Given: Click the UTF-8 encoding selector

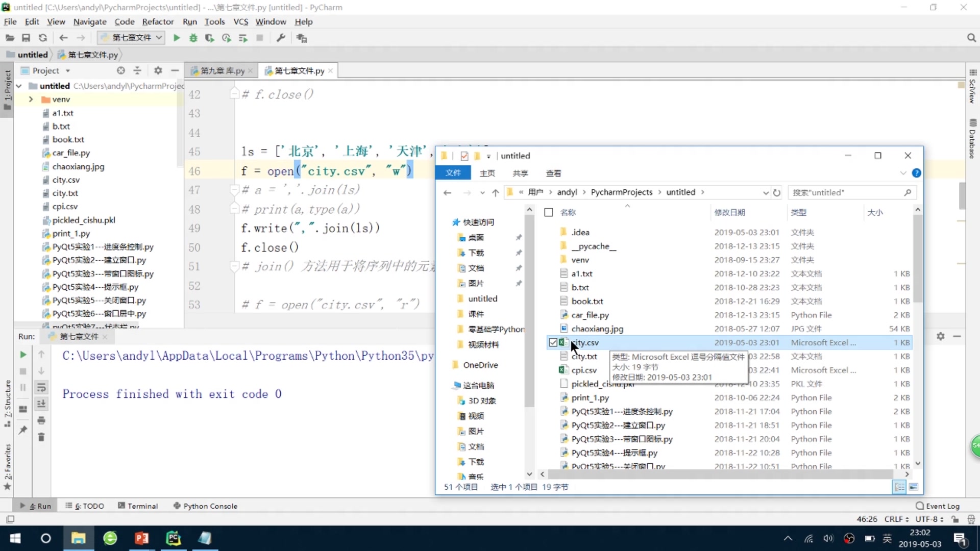Looking at the screenshot, I should point(929,519).
